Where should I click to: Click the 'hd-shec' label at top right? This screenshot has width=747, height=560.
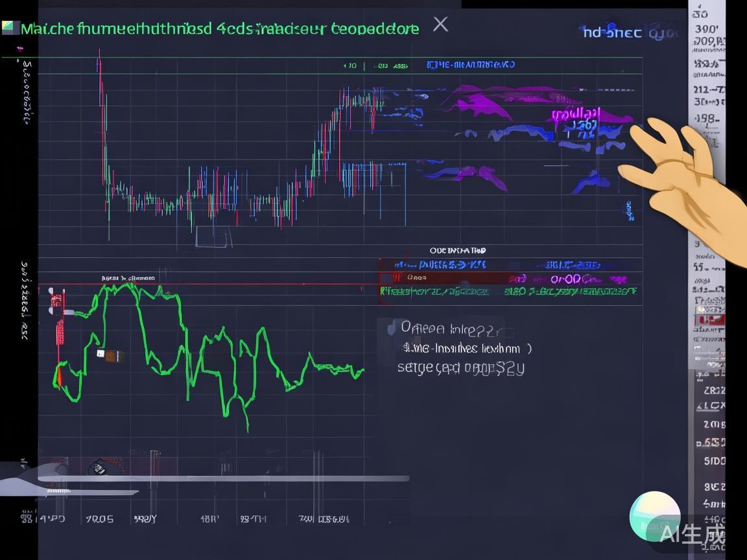pos(612,32)
